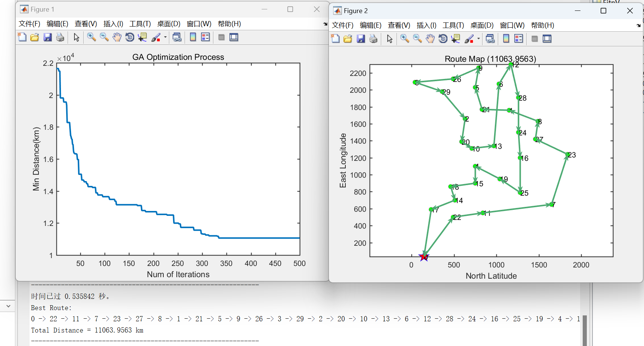Click Zoom Out tool in Figure 2

click(x=417, y=39)
